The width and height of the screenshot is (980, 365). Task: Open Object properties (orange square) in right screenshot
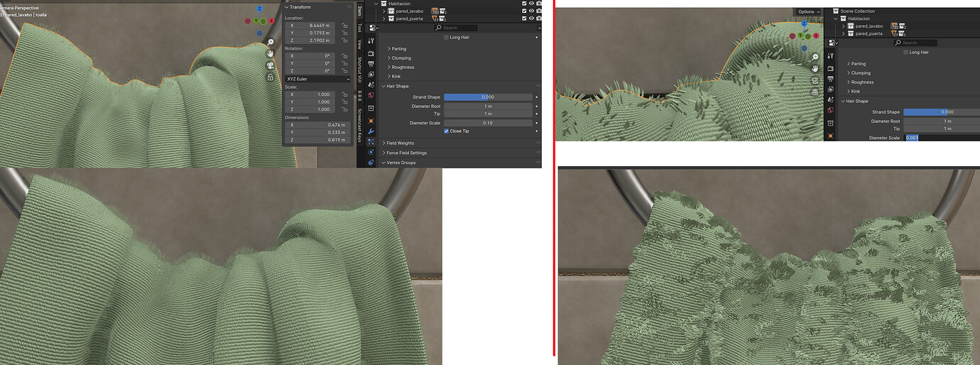pyautogui.click(x=830, y=134)
